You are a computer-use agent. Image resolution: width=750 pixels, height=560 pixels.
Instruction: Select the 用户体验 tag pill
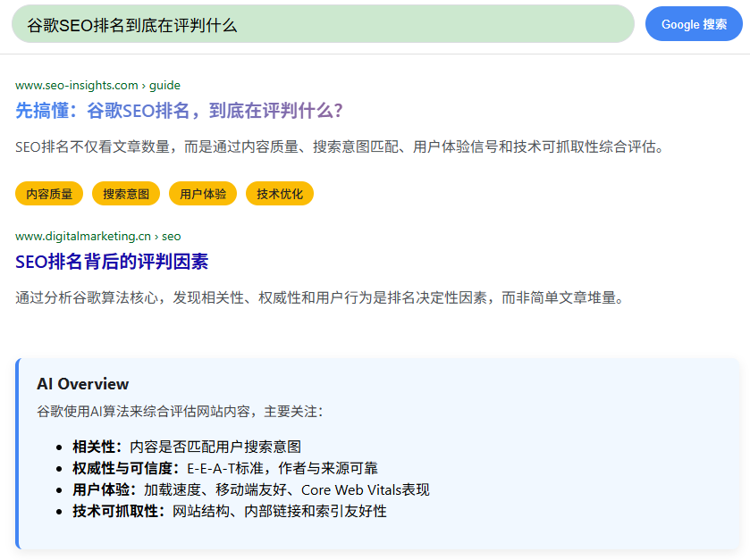coord(203,194)
